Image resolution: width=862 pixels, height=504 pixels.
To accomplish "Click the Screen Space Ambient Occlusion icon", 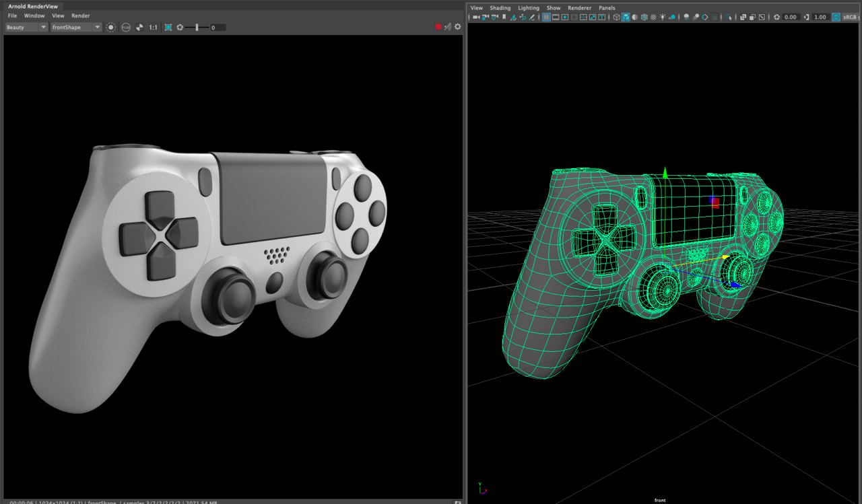I will [686, 17].
